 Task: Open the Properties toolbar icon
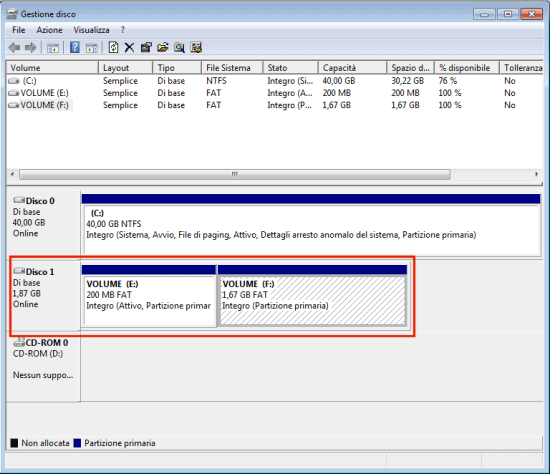point(146,47)
